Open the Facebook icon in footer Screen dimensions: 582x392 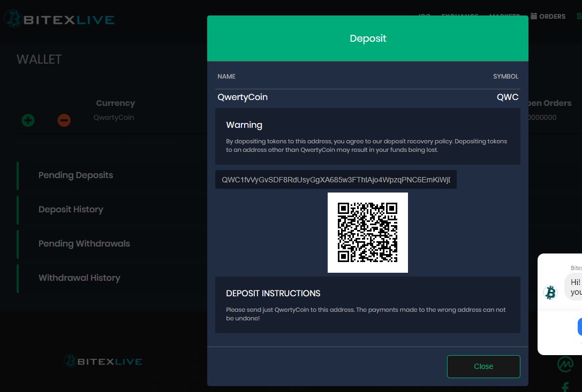point(565,387)
